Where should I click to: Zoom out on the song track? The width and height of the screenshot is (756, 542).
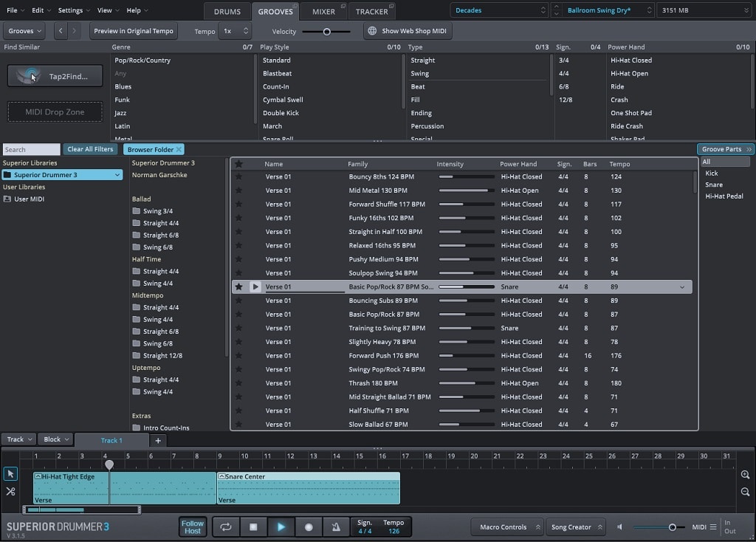[x=745, y=492]
